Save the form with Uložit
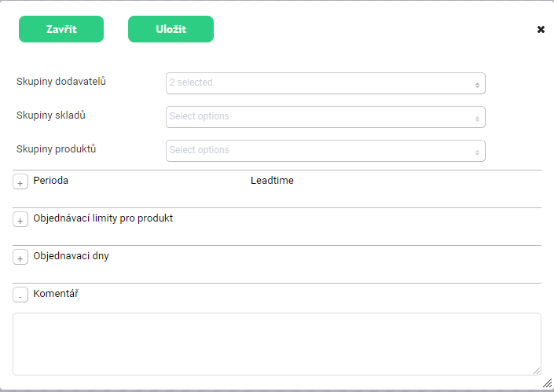 point(171,29)
